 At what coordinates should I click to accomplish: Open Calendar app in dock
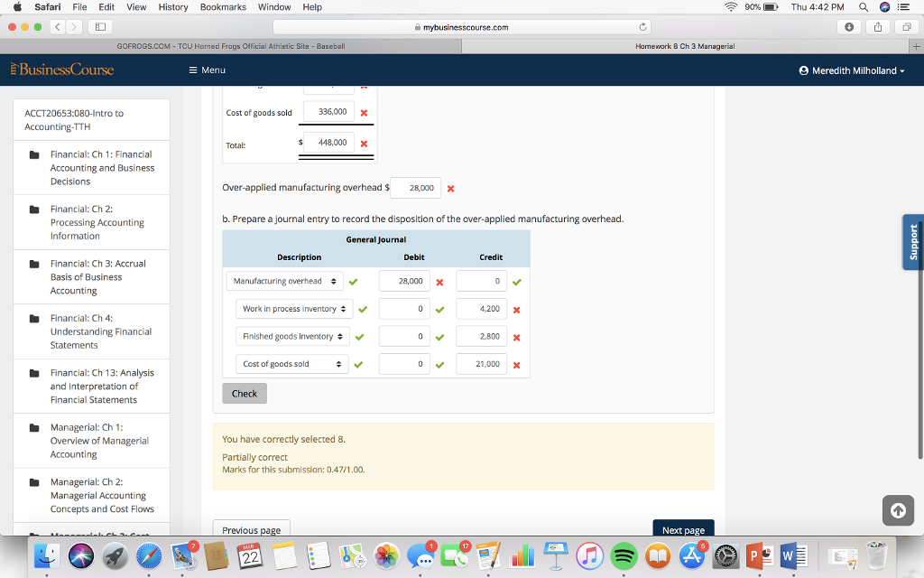click(x=251, y=556)
